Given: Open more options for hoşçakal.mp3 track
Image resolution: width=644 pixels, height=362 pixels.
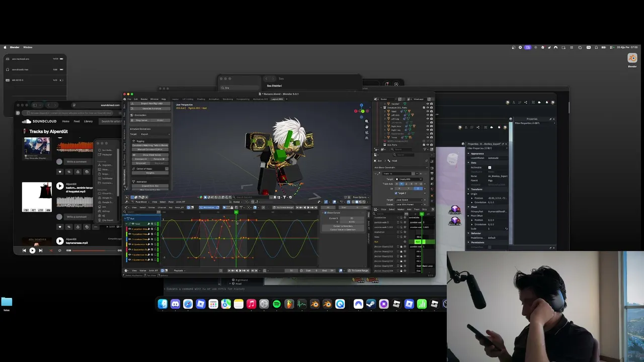Looking at the screenshot, I should pos(96,227).
